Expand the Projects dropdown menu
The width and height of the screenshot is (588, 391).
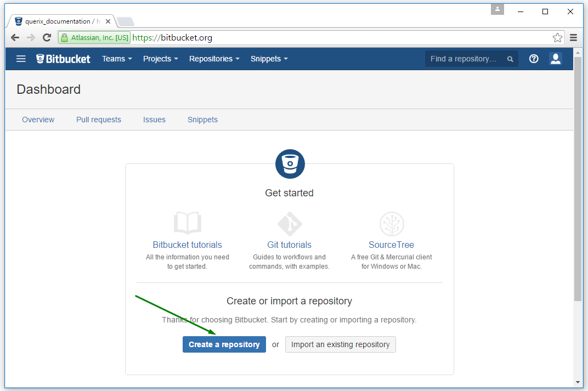click(x=160, y=59)
